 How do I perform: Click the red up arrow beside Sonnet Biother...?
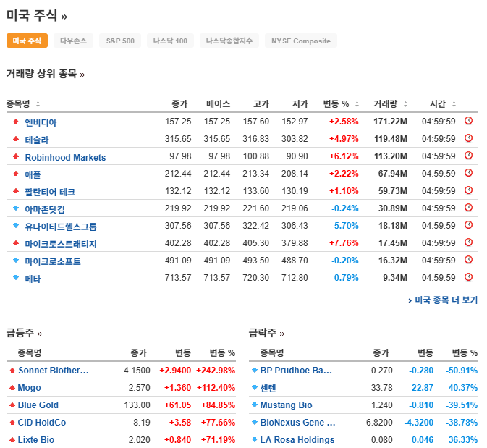[x=12, y=371]
